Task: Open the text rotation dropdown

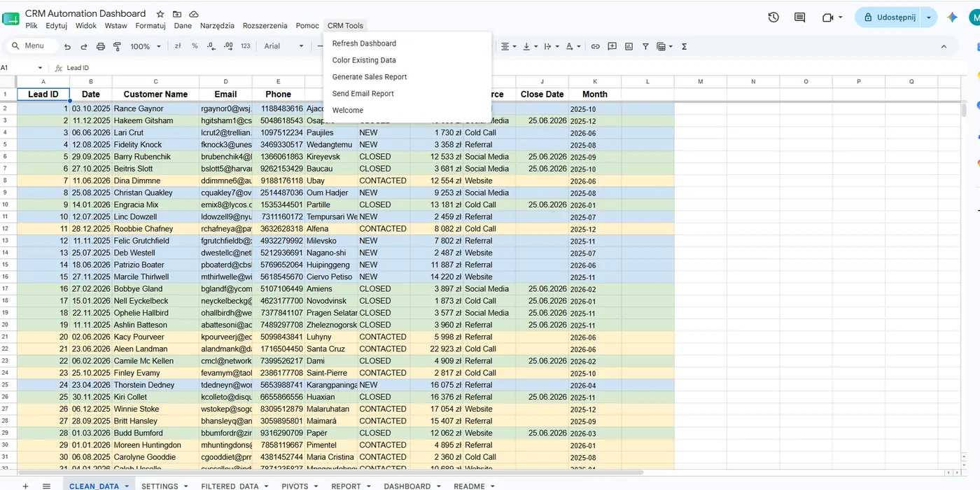Action: pos(573,46)
